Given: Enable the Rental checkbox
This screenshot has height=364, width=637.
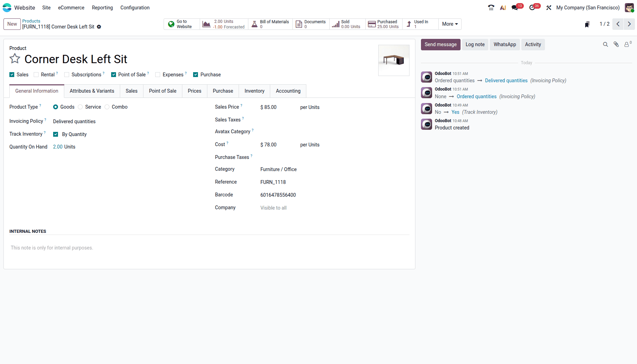Looking at the screenshot, I should click(x=36, y=75).
